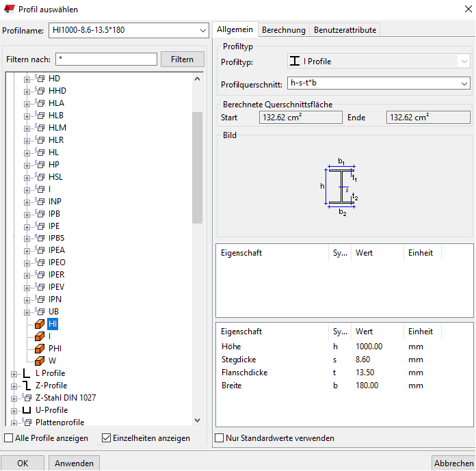
Task: Click the Z-Profile shape icon
Action: [27, 386]
